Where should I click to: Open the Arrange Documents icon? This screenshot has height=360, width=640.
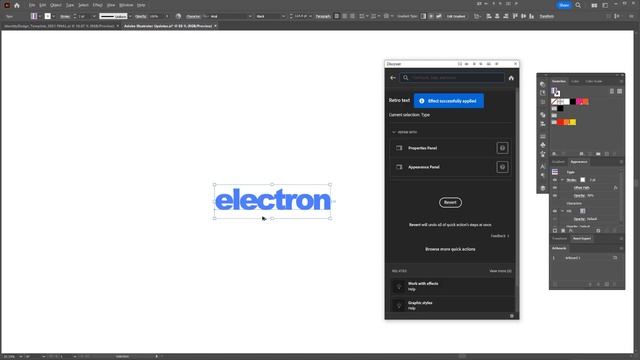594,5
